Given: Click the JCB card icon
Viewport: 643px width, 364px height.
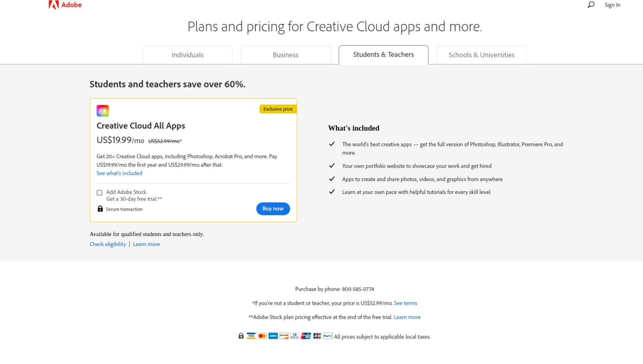Looking at the screenshot, I should tap(317, 336).
